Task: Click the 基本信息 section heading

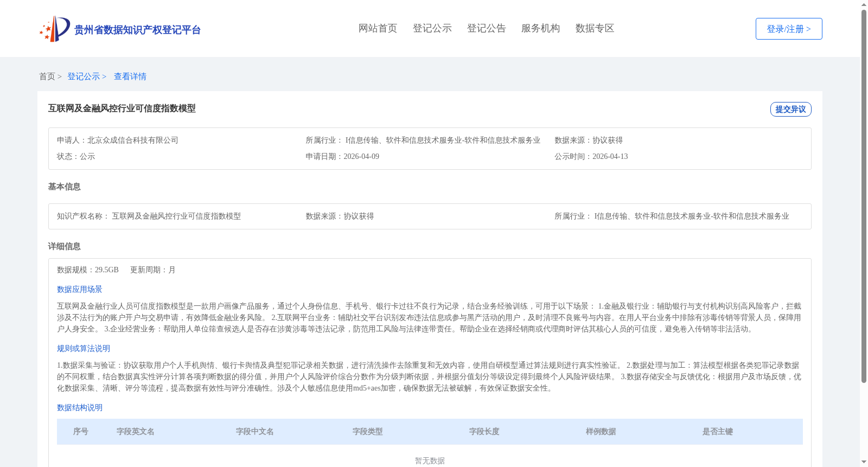Action: click(x=64, y=187)
